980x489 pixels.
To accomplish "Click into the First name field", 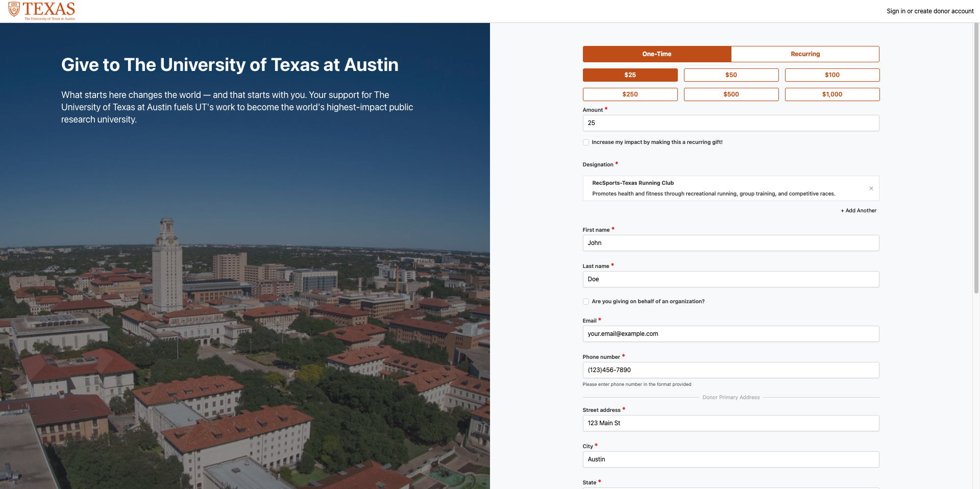I will click(730, 243).
